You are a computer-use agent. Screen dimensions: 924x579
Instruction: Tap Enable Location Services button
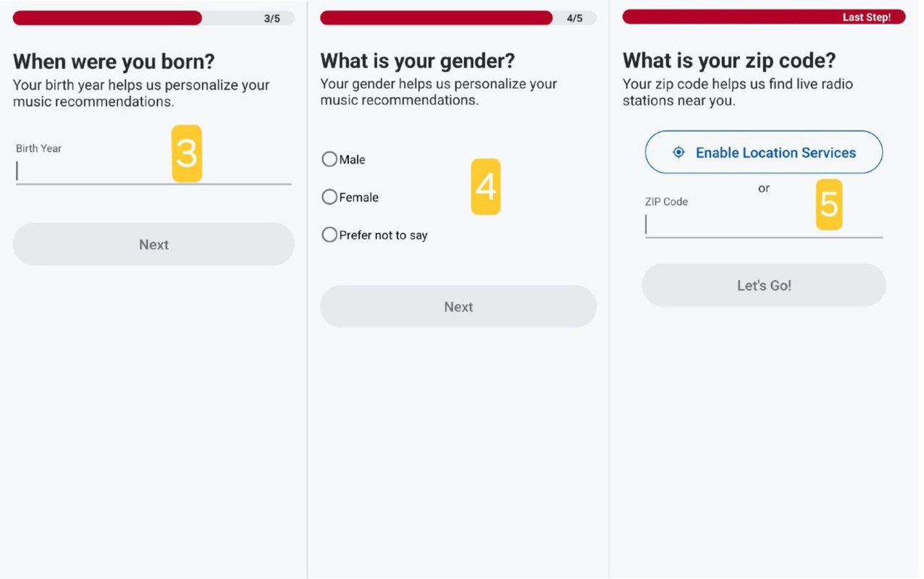(x=764, y=152)
